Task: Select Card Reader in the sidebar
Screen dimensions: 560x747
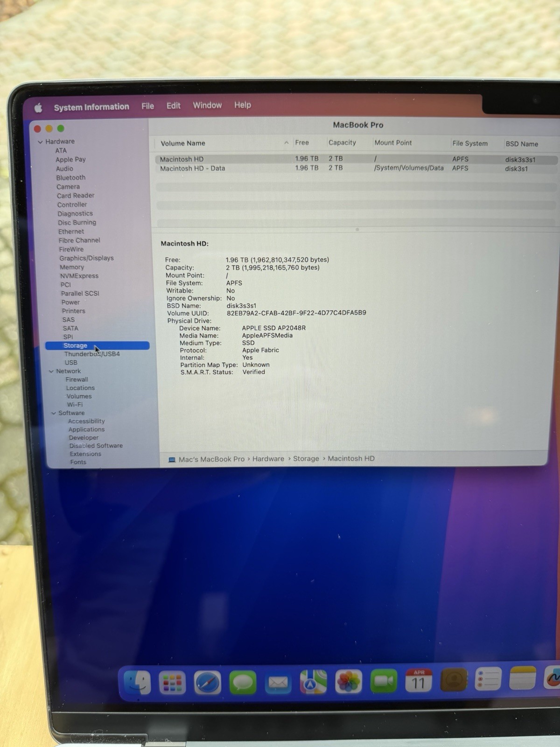Action: click(x=76, y=195)
